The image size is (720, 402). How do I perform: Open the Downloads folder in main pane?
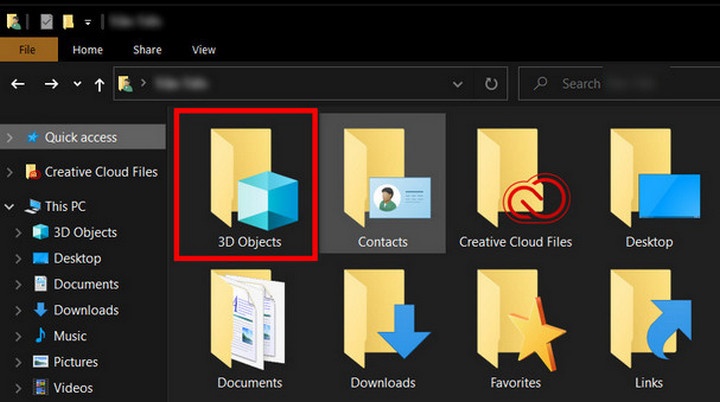(387, 318)
